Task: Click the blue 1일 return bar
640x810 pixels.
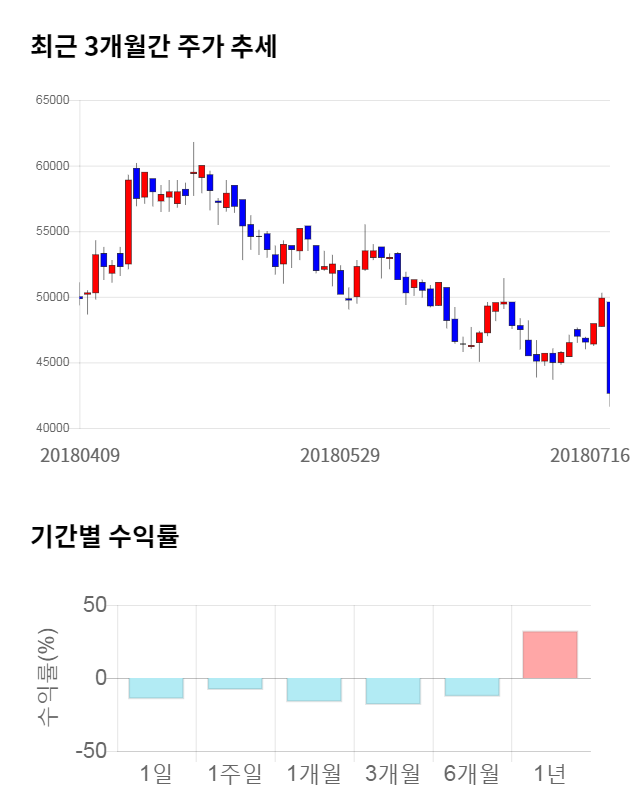Action: 156,688
